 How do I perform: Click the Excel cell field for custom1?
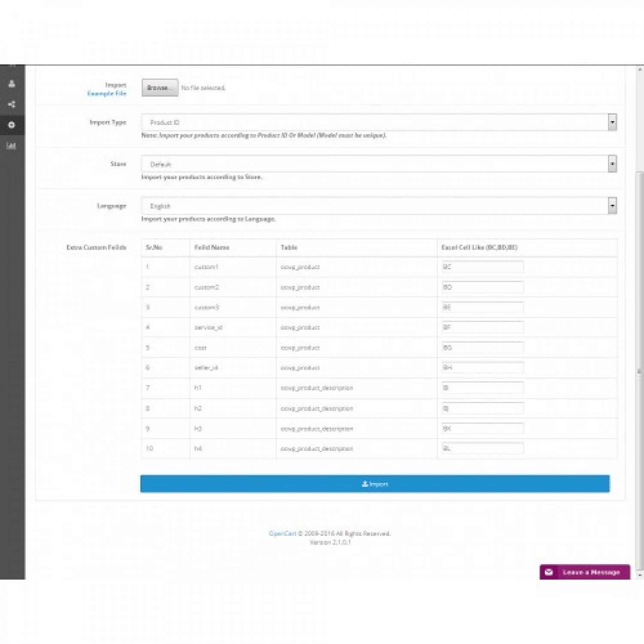point(482,267)
